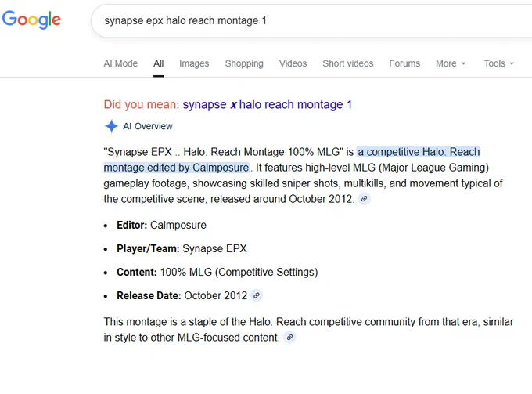Click 'Did you mean:' red label
The width and height of the screenshot is (532, 394).
tap(141, 104)
